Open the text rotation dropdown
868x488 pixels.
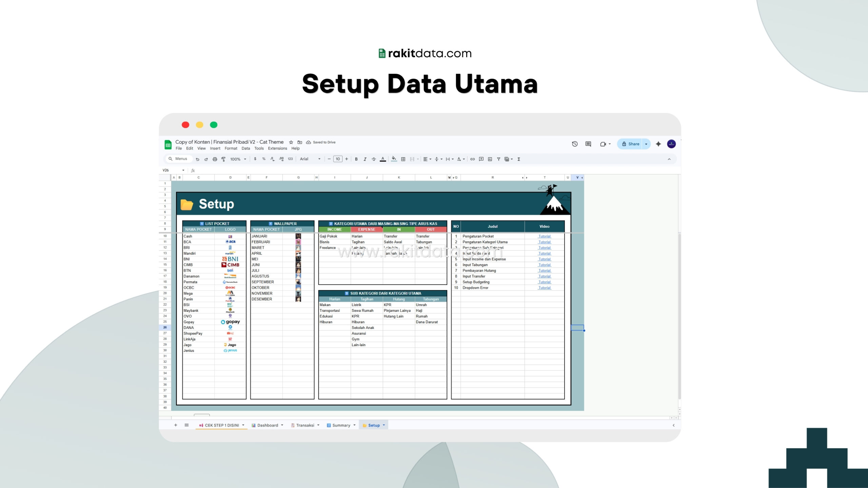point(461,159)
